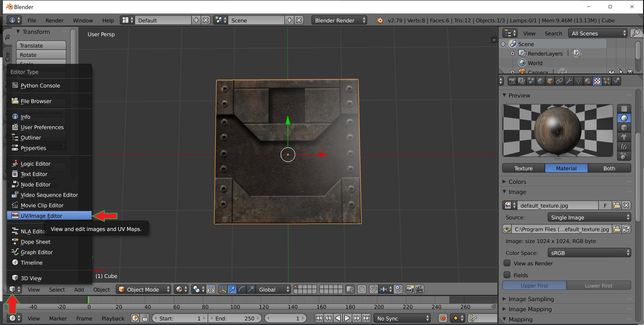Click the OpenGL render image camera icon
The width and height of the screenshot is (644, 325).
(x=410, y=289)
